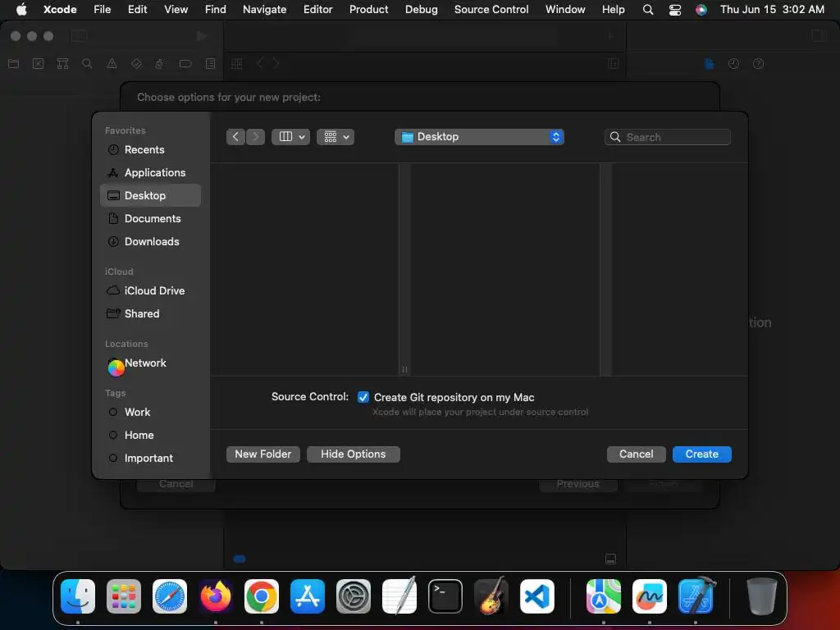Open the Xcode menu

tap(60, 9)
